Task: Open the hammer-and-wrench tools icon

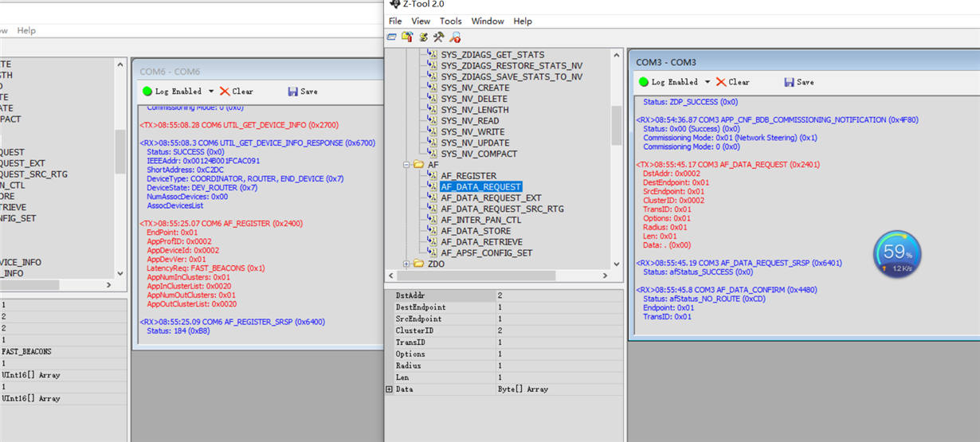Action: pyautogui.click(x=439, y=37)
